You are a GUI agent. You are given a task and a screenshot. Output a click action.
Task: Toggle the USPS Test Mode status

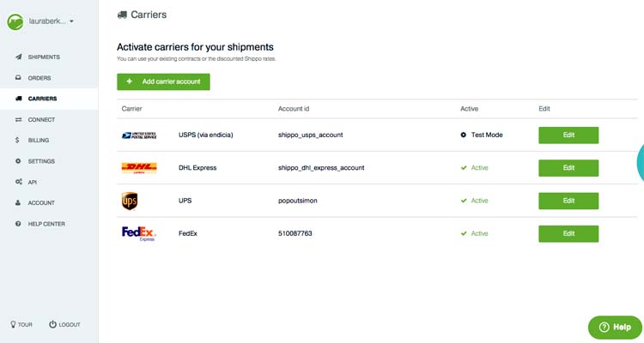tap(482, 135)
